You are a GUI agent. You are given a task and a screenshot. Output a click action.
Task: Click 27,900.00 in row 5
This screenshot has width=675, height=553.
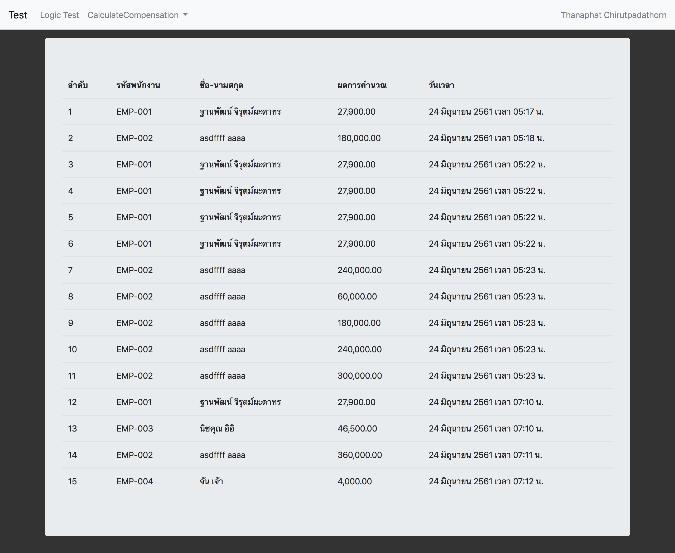pos(356,217)
